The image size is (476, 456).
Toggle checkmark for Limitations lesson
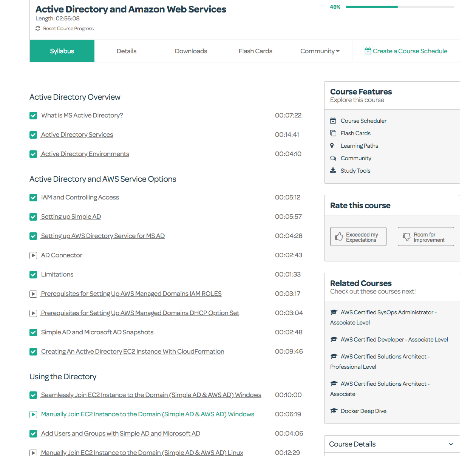[x=33, y=275]
